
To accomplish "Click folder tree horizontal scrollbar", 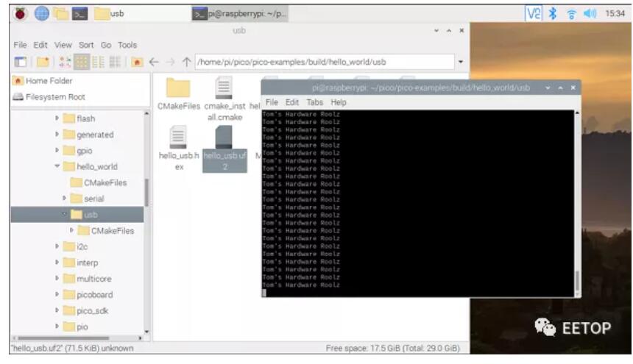I will point(63,338).
